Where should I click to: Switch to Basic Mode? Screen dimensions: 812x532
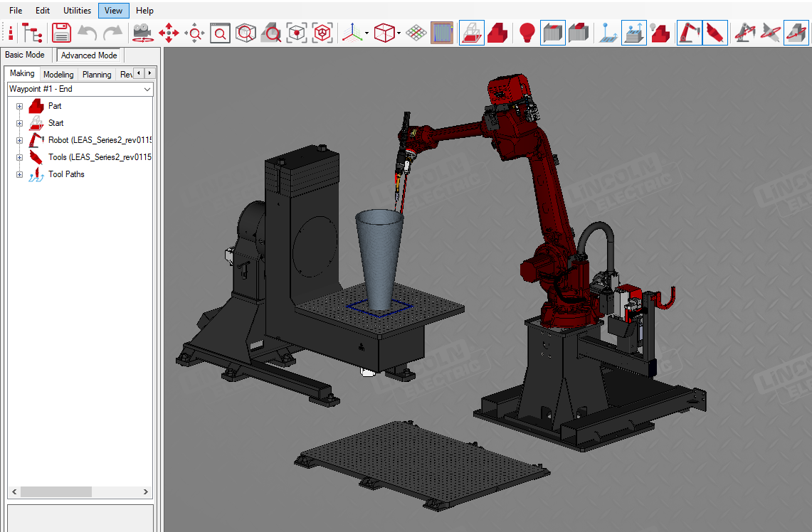click(x=25, y=55)
